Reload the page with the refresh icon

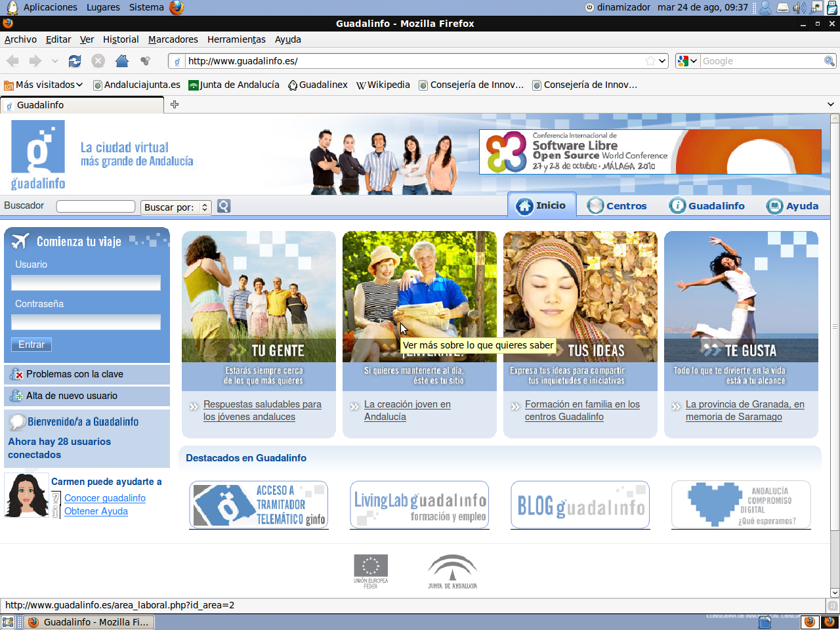75,61
